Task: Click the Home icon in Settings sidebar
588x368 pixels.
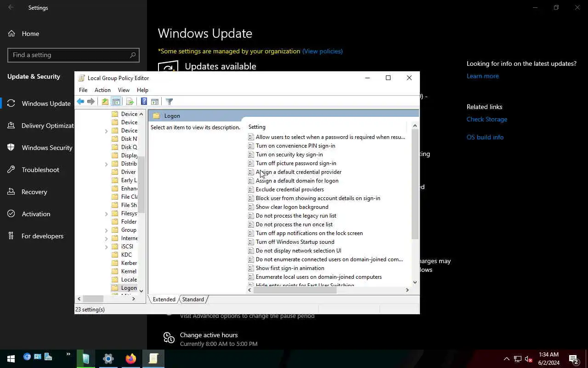Action: tap(11, 34)
